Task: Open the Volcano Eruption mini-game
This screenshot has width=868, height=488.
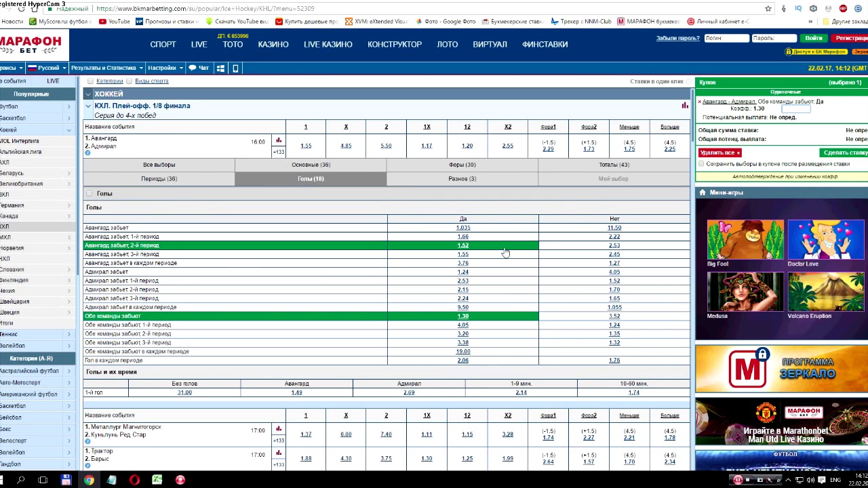Action: (826, 292)
